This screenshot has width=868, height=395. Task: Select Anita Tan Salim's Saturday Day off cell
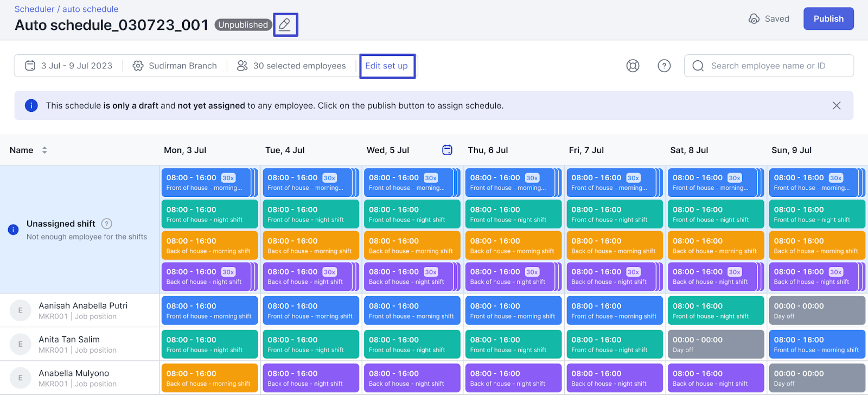715,344
